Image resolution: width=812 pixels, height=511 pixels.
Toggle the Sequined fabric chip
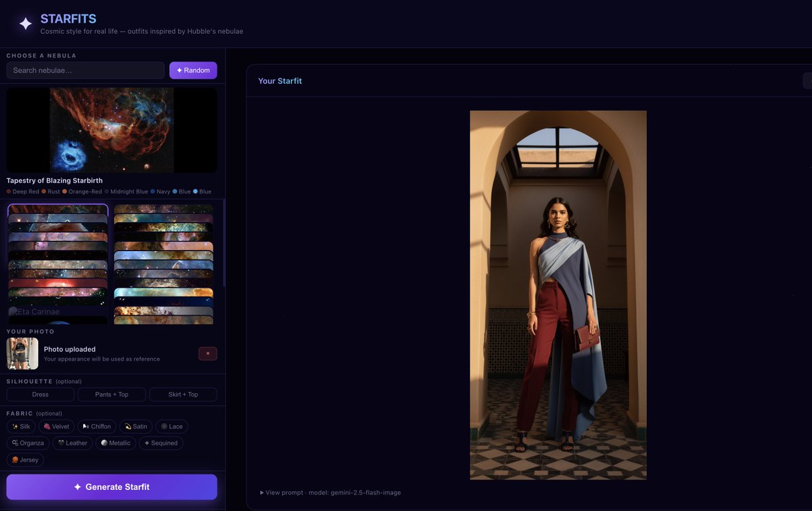[161, 443]
